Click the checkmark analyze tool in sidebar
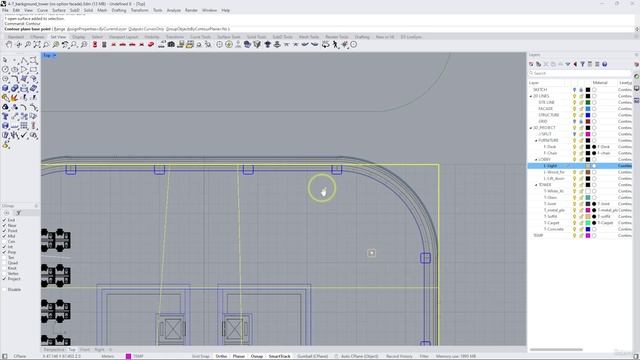This screenshot has height=360, width=640. [x=24, y=135]
